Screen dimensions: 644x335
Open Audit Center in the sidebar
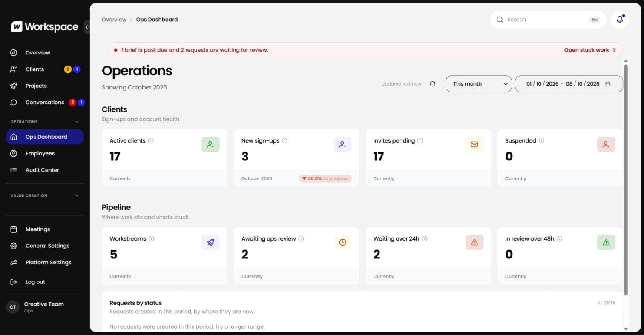tap(45, 170)
